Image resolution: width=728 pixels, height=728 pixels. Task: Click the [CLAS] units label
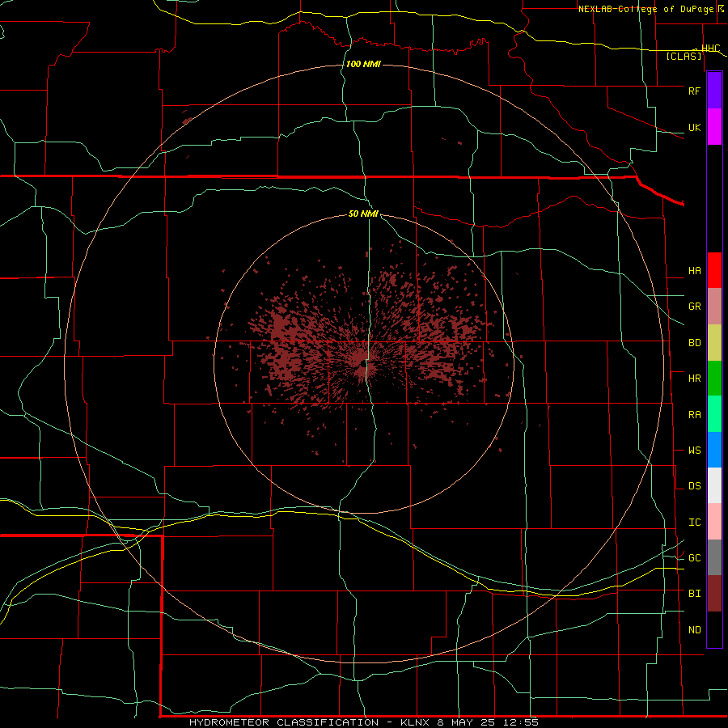684,57
